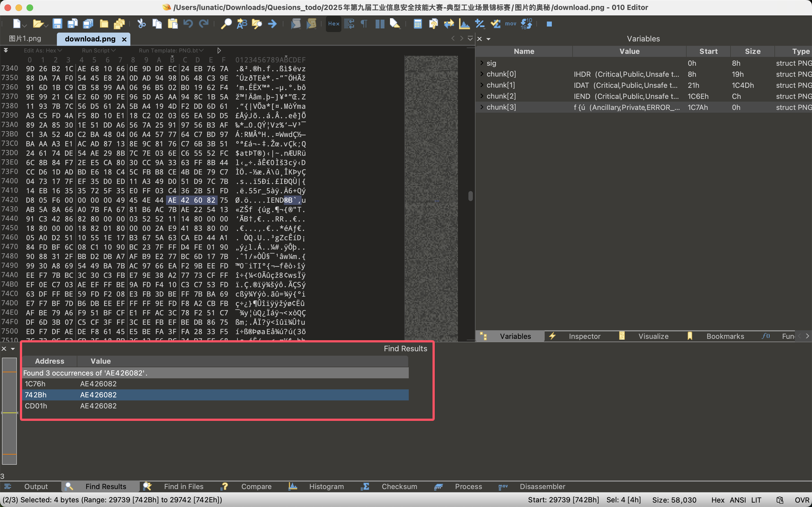Click the Histogram chart toolbar icon
The height and width of the screenshot is (507, 812).
(464, 23)
